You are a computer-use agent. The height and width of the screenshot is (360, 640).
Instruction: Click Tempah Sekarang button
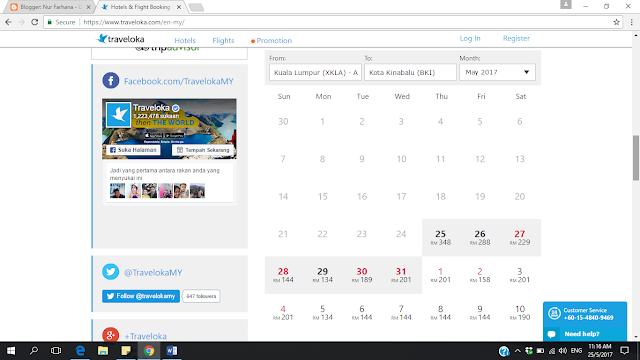[203, 150]
